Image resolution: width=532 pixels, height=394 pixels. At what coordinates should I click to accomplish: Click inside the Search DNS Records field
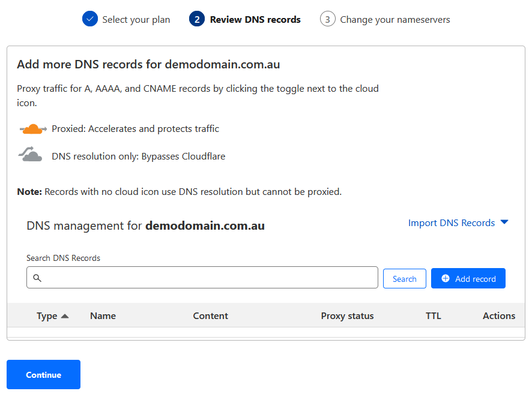(x=201, y=278)
